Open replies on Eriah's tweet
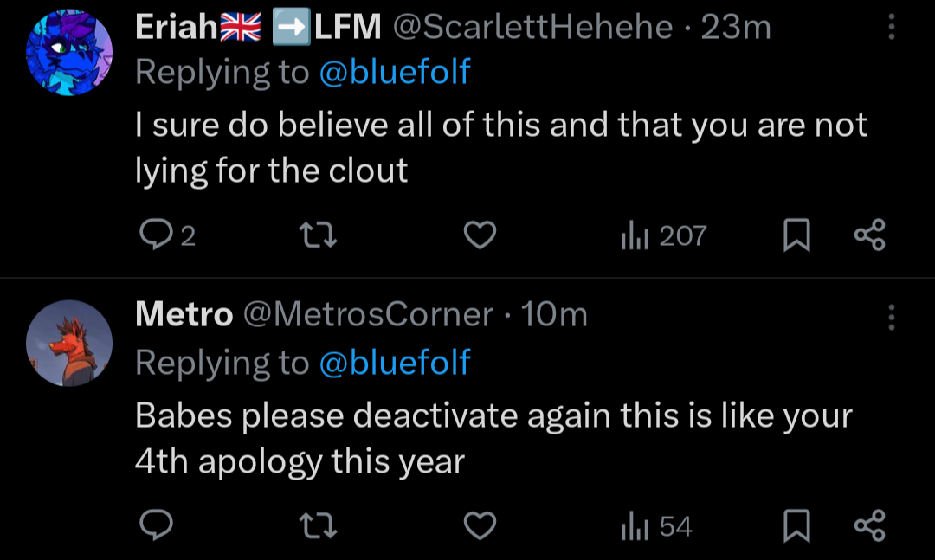Viewport: 935px width, 560px height. 167,235
